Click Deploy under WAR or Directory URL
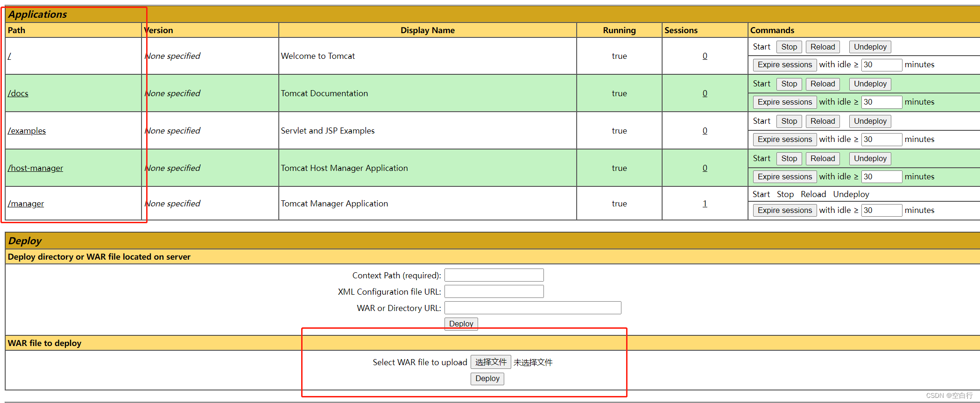 pyautogui.click(x=461, y=324)
